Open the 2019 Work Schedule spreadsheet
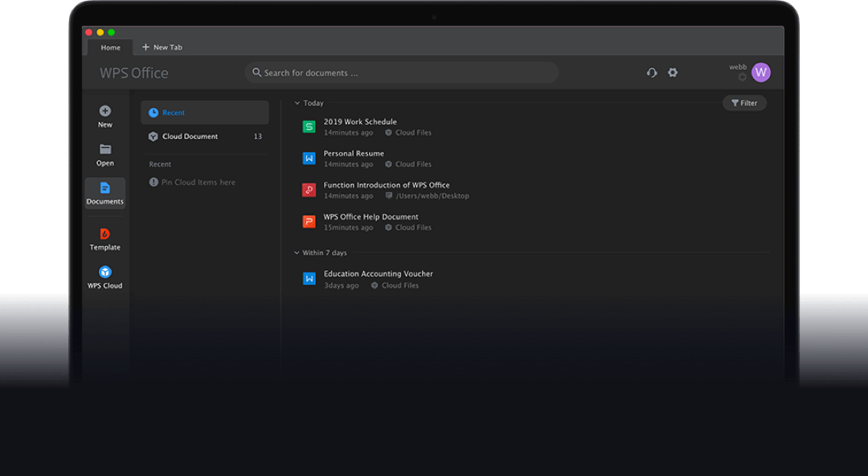Screen dimensions: 868x476 pyautogui.click(x=360, y=122)
